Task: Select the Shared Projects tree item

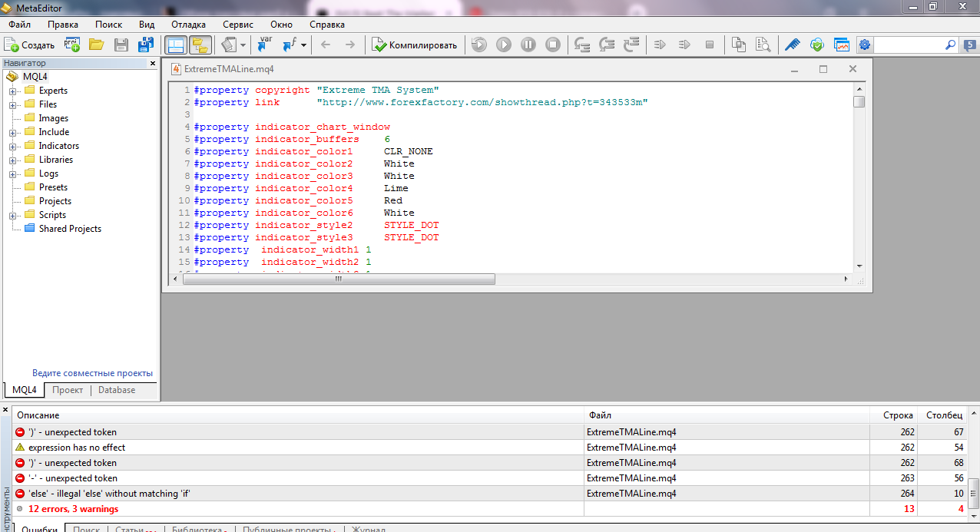Action: tap(62, 229)
